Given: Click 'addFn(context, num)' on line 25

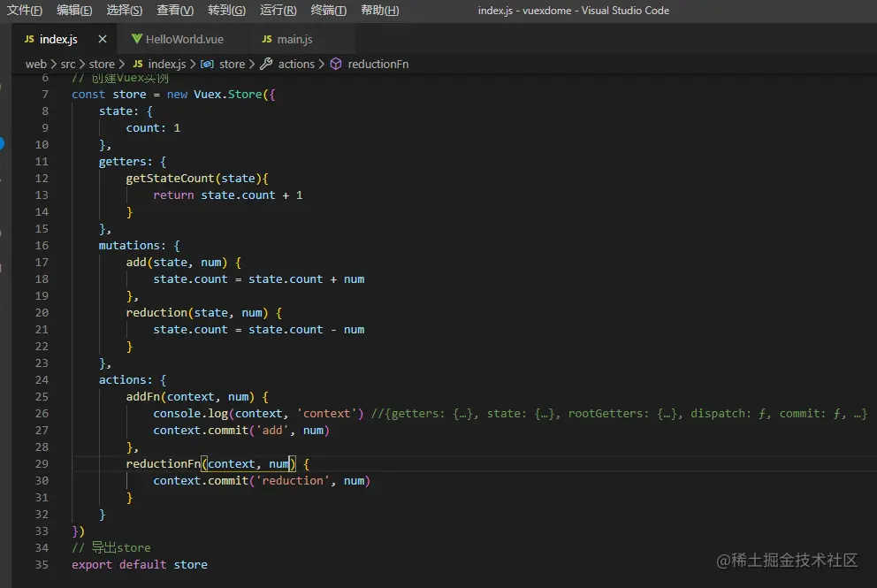Looking at the screenshot, I should [190, 396].
